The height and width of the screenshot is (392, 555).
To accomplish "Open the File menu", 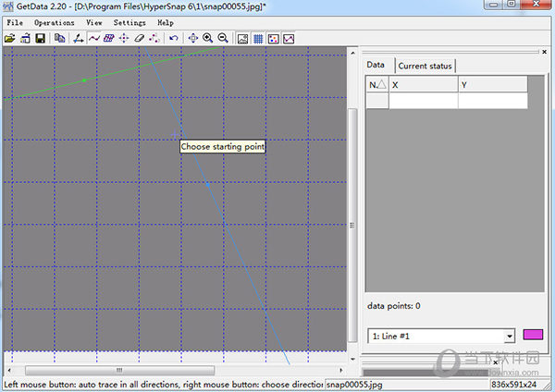I will click(x=15, y=22).
